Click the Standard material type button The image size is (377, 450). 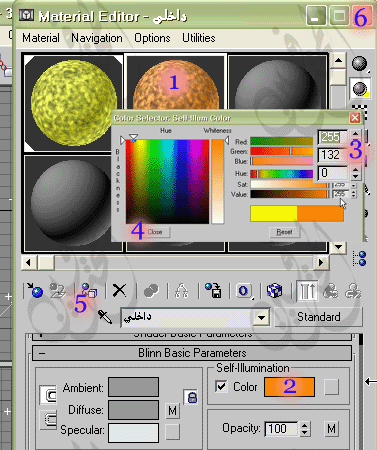pos(318,317)
